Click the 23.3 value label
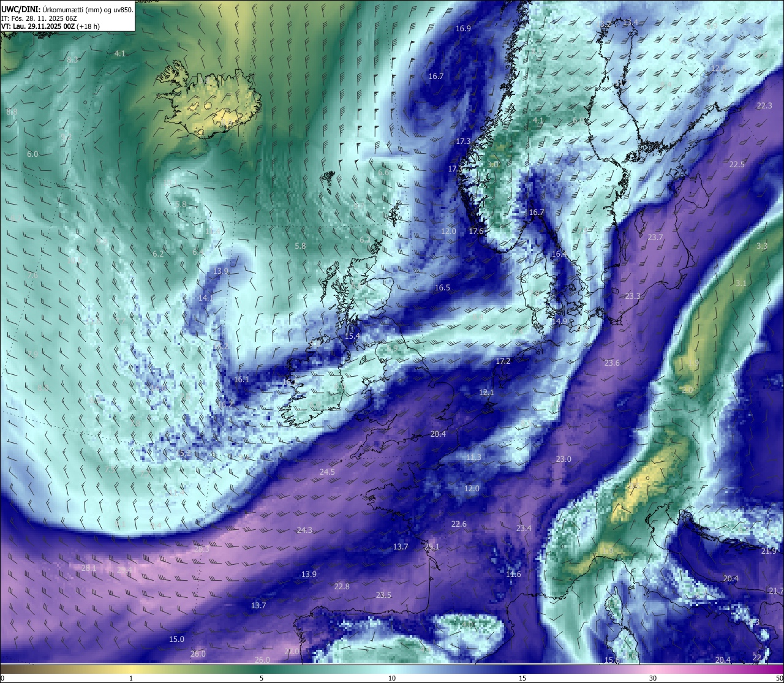The width and height of the screenshot is (784, 683). [633, 296]
